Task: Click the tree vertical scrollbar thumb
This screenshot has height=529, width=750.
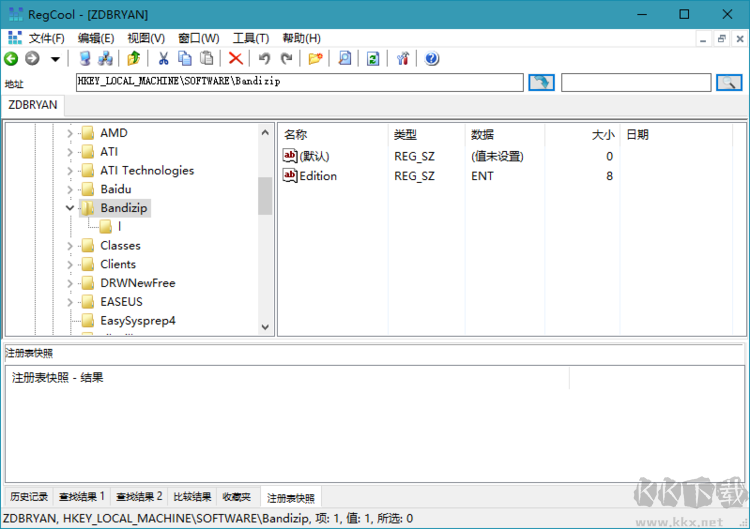Action: (x=265, y=196)
